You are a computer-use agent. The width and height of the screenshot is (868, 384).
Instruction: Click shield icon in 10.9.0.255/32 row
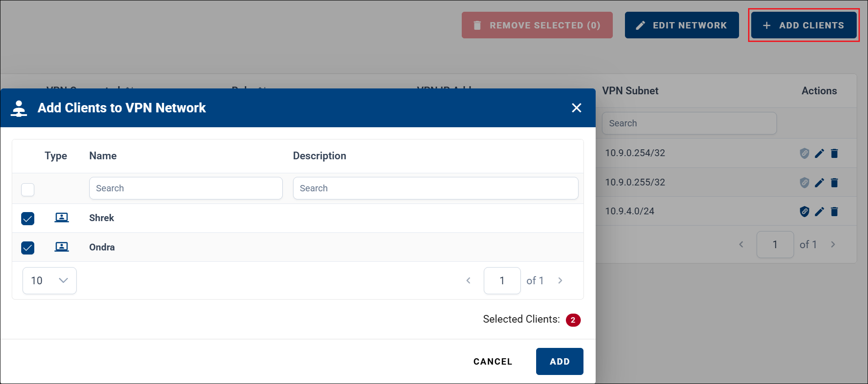pos(804,183)
